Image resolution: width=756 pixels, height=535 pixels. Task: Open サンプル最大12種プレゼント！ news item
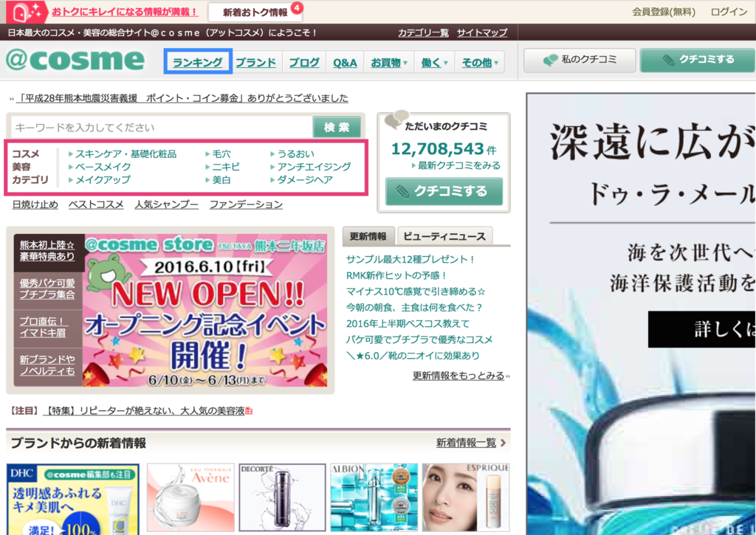click(x=410, y=259)
